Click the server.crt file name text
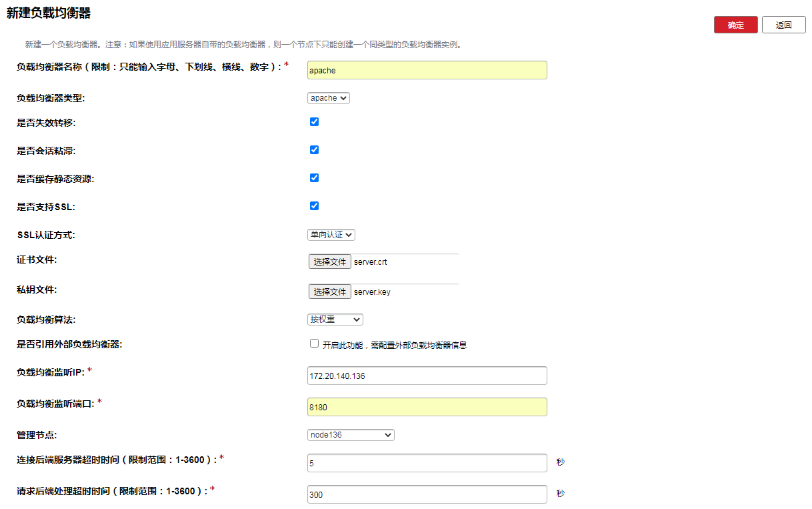 pyautogui.click(x=371, y=262)
